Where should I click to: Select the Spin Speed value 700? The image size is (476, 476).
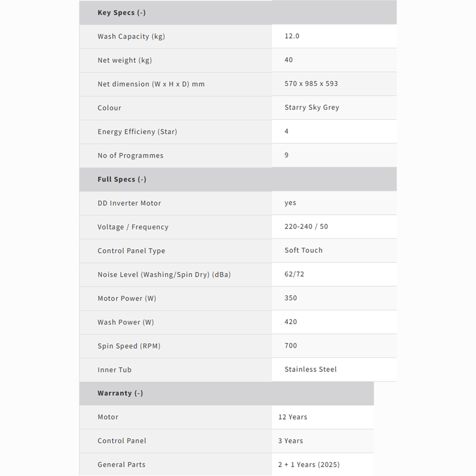tap(291, 346)
